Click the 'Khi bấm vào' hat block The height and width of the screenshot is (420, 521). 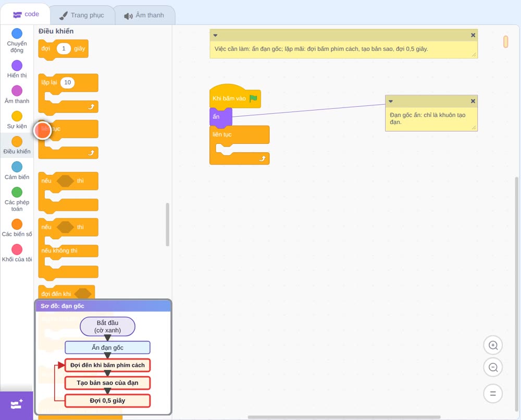(235, 96)
